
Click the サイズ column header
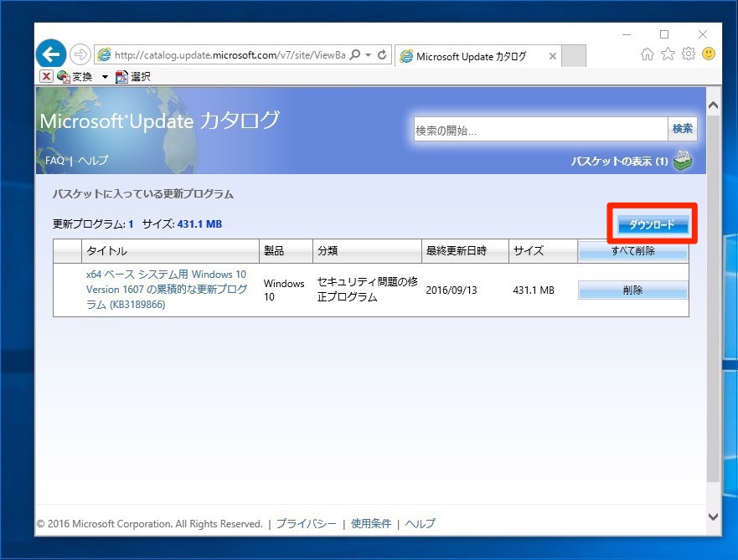click(x=543, y=250)
